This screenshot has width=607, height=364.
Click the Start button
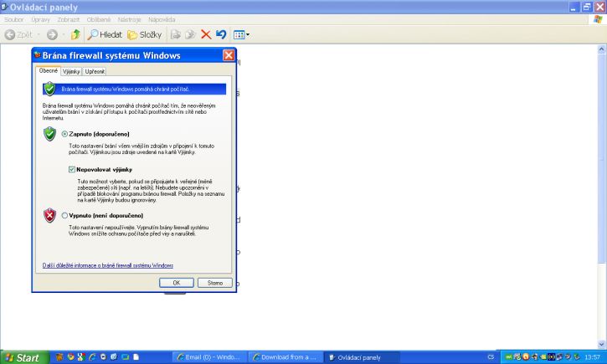click(24, 357)
